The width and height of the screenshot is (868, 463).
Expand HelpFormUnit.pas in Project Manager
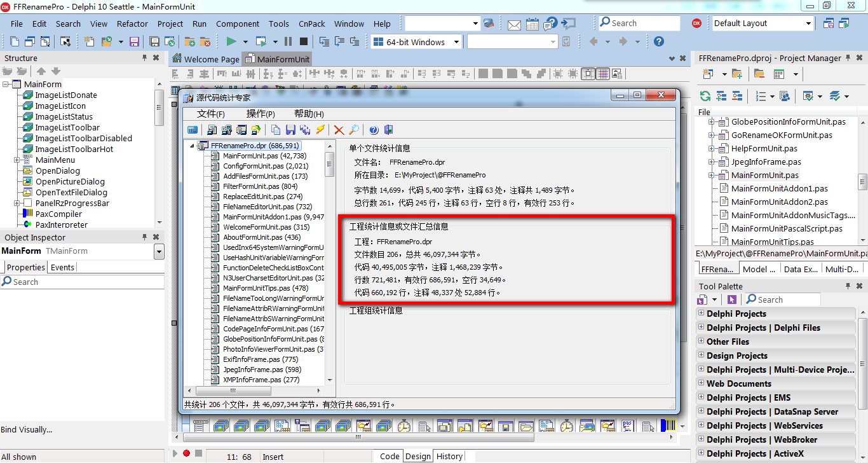[712, 149]
